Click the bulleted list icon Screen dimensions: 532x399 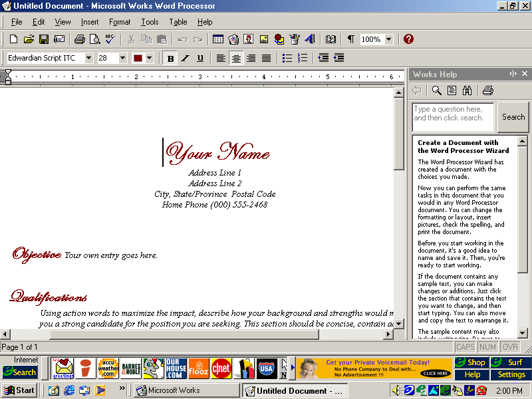tap(287, 58)
